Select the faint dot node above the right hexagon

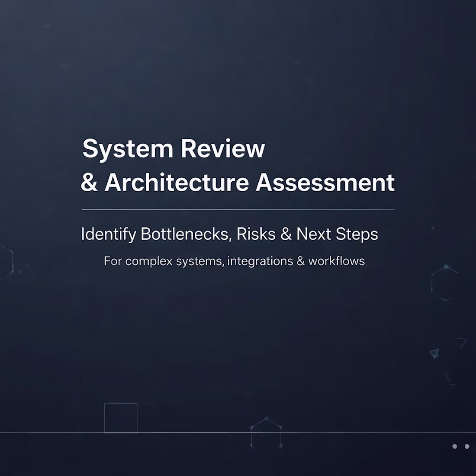(x=433, y=228)
